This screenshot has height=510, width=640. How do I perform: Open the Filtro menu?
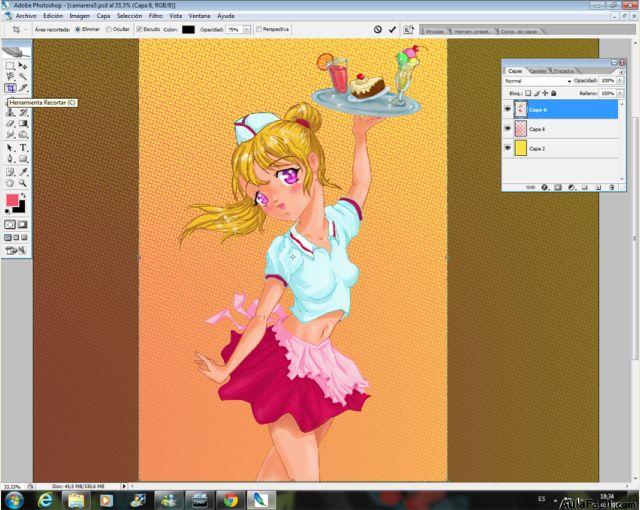pos(155,16)
